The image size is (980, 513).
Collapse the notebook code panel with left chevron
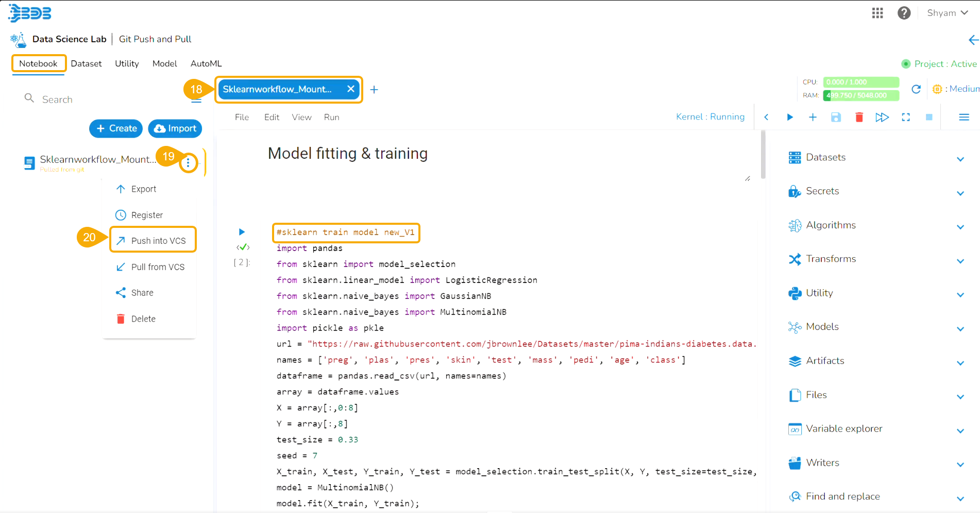coord(766,117)
